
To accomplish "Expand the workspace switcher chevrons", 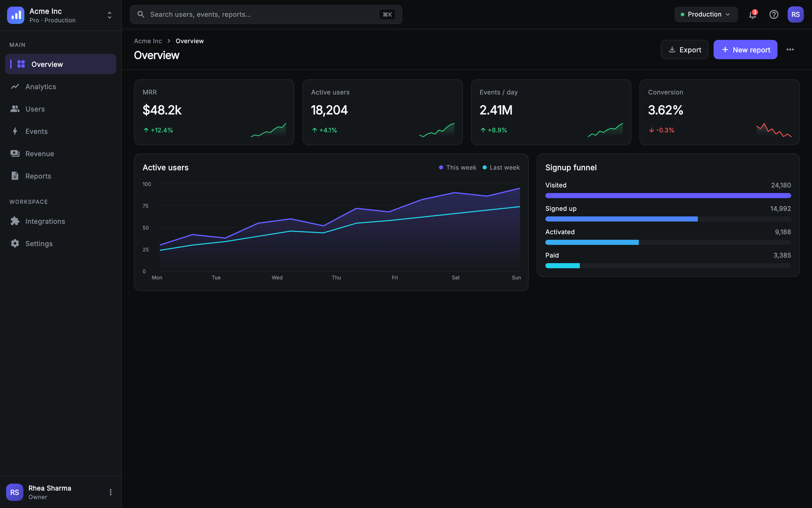I will (109, 15).
